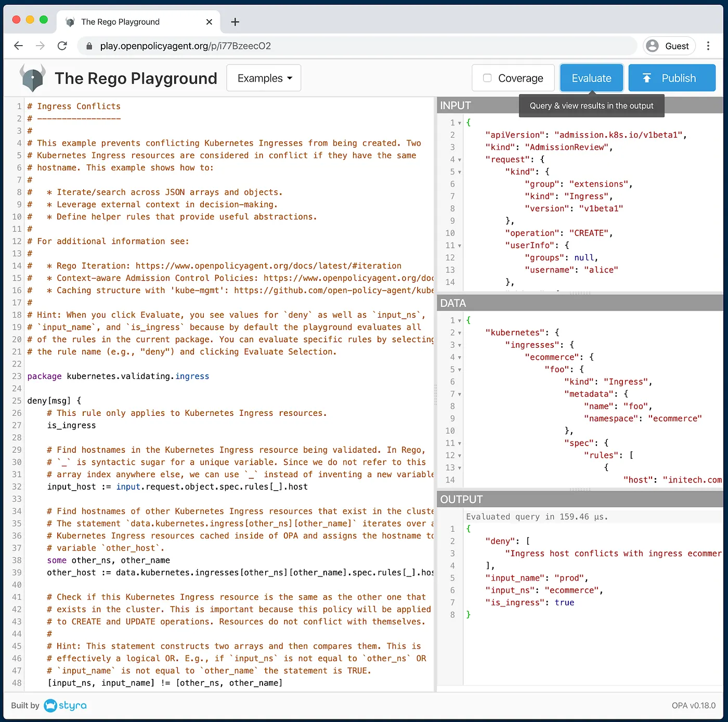Click the "username": "alice" line in INPUT

(571, 270)
